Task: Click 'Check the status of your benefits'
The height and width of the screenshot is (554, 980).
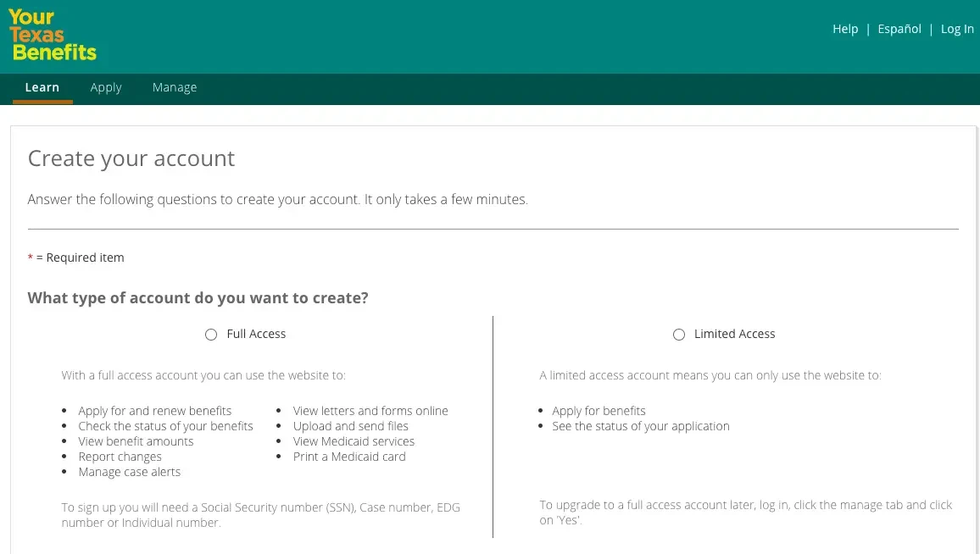Action: [x=165, y=426]
